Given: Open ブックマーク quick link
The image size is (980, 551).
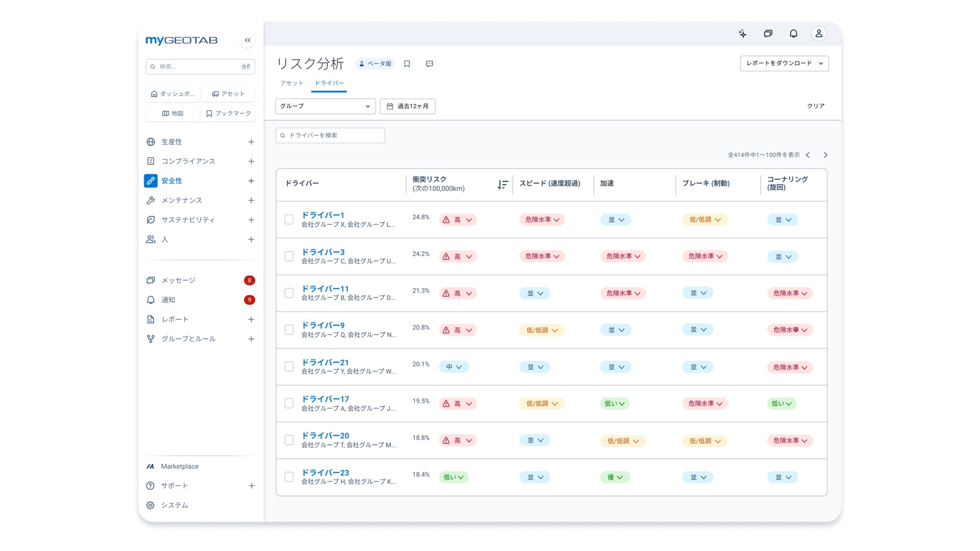Looking at the screenshot, I should (x=228, y=113).
